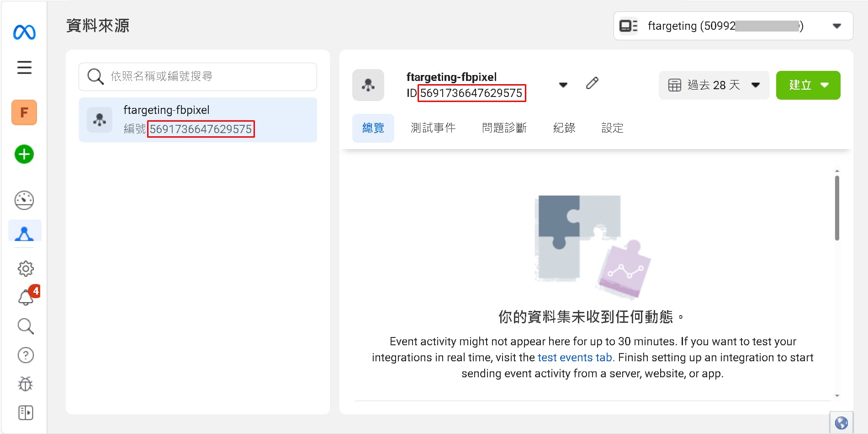Switch to the 設定 tab
Image resolution: width=868 pixels, height=434 pixels.
[x=612, y=128]
